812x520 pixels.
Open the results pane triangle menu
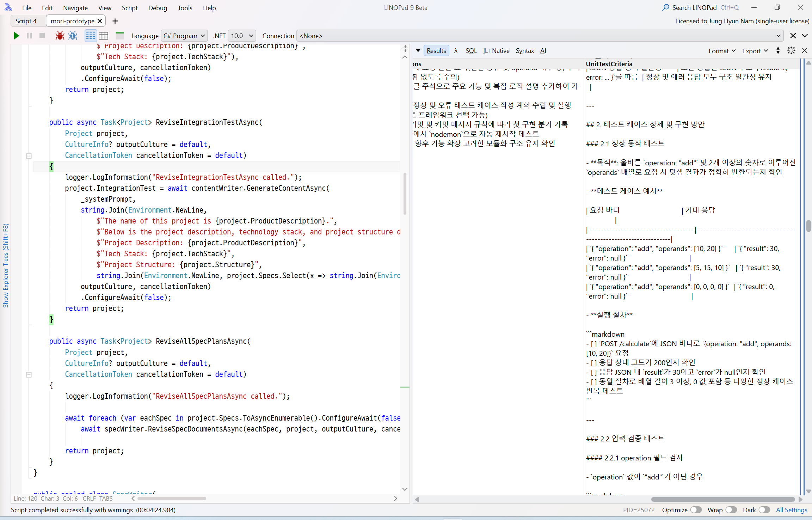pos(418,50)
